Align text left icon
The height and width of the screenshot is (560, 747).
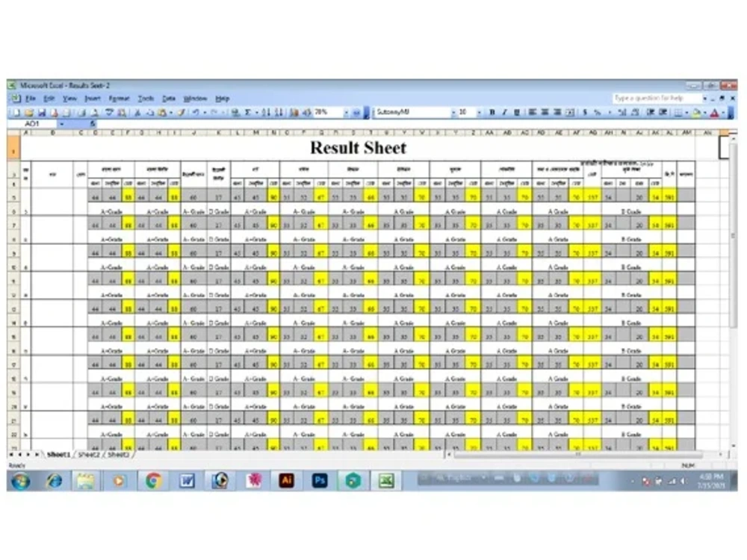[532, 113]
